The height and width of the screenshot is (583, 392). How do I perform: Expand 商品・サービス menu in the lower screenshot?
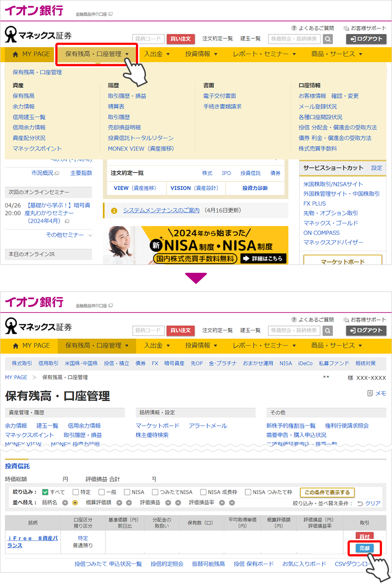(337, 346)
